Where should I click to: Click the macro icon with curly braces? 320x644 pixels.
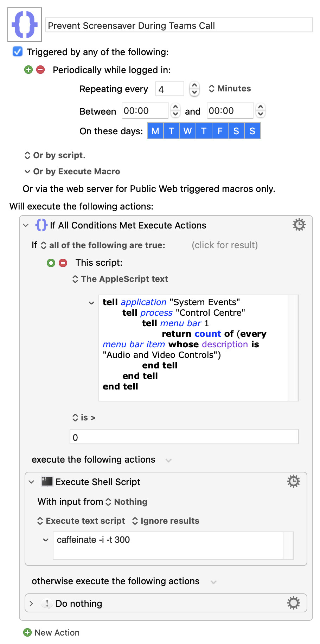point(25,25)
